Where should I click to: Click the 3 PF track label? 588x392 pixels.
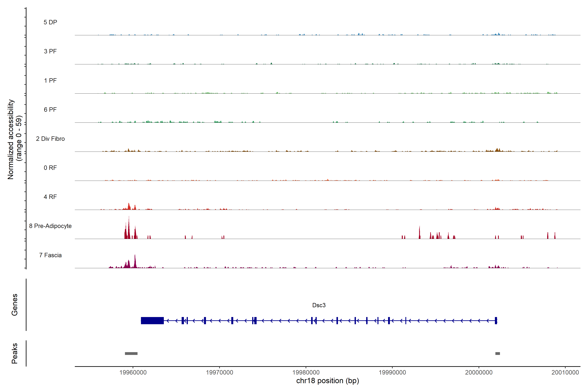point(50,51)
